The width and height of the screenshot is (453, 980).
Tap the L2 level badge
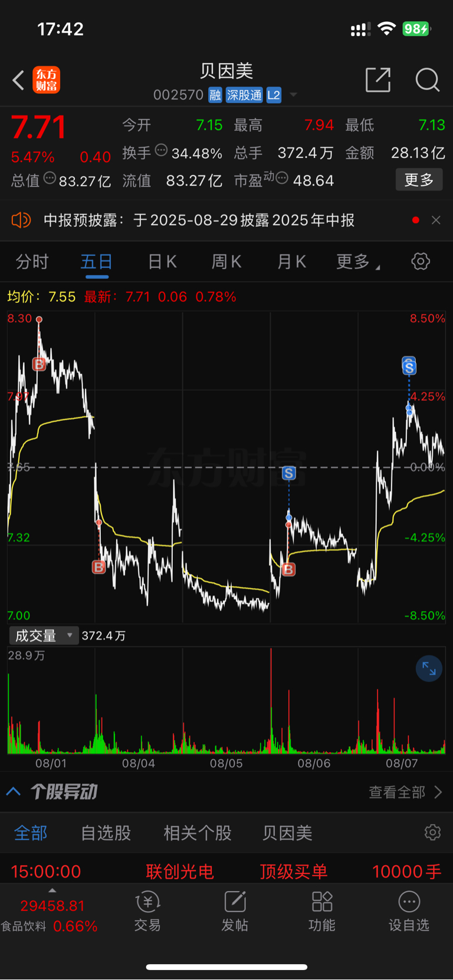point(274,95)
